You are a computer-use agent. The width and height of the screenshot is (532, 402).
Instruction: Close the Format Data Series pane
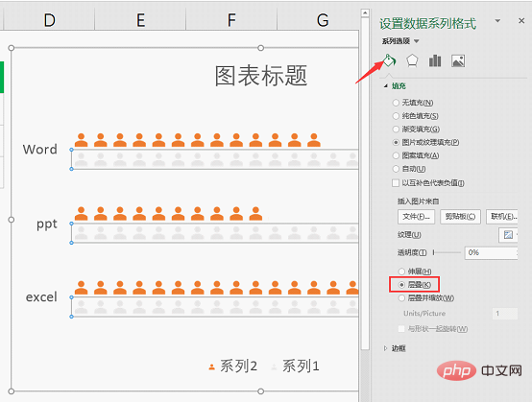click(x=521, y=21)
